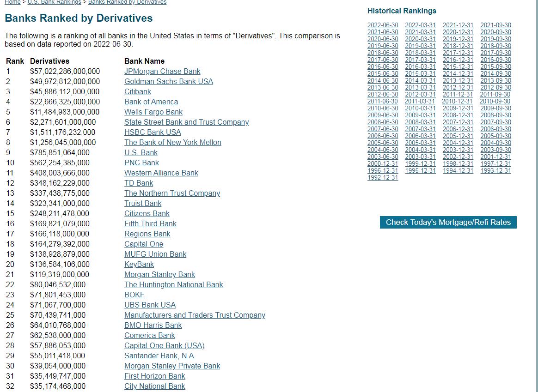
Task: Click Banks Ranked by Derivatives breadcrumb
Action: pos(127,2)
